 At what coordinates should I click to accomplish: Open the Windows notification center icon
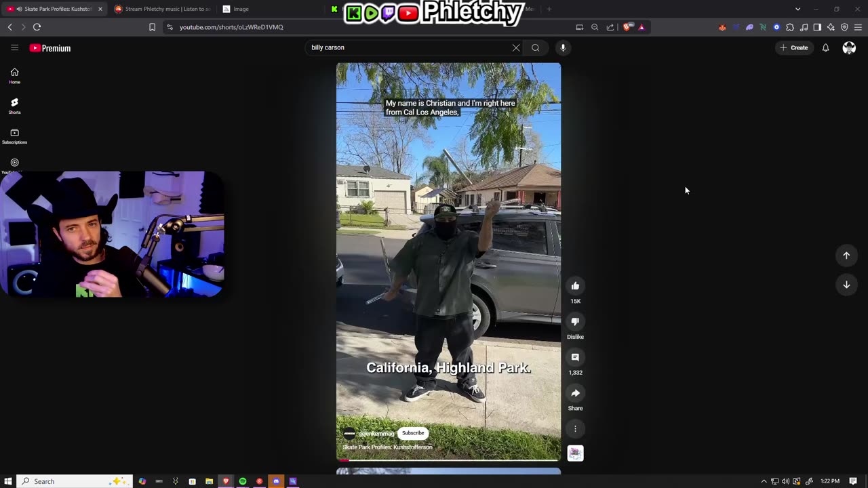853,481
